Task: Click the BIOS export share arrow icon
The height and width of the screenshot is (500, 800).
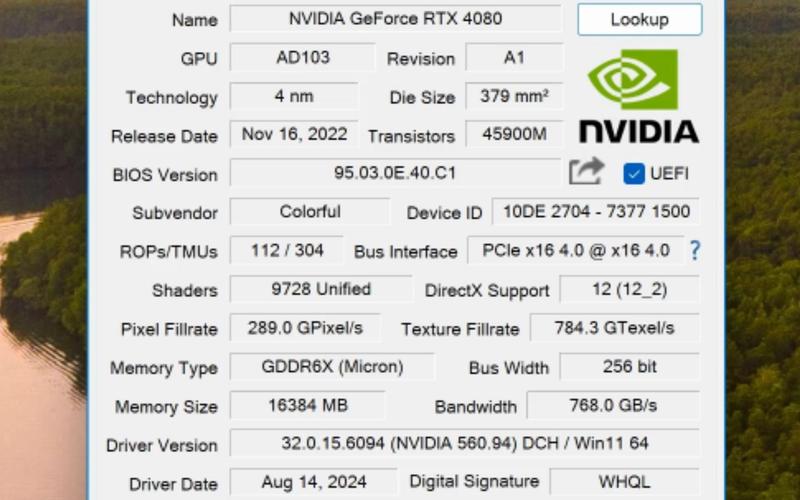Action: pos(587,172)
